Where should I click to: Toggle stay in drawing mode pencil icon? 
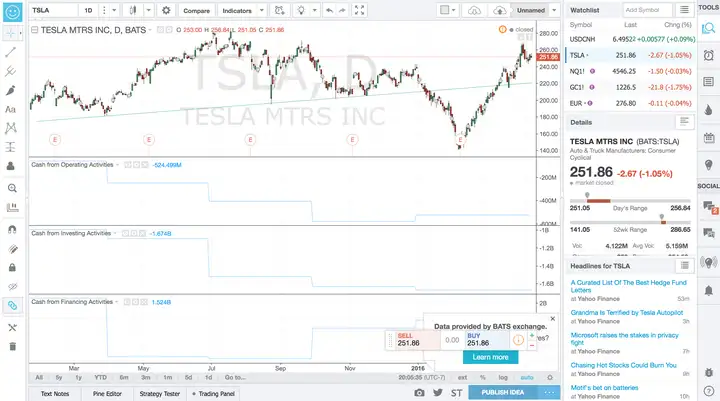[x=12, y=249]
